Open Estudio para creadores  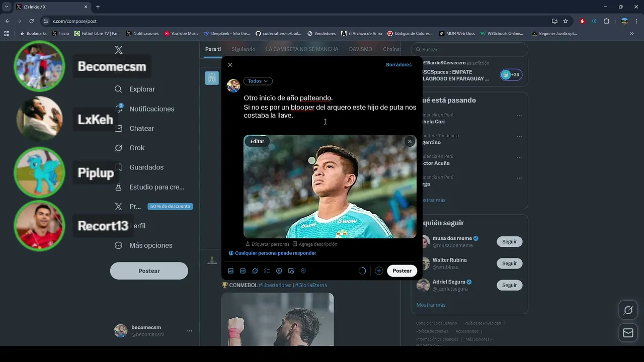tap(149, 187)
